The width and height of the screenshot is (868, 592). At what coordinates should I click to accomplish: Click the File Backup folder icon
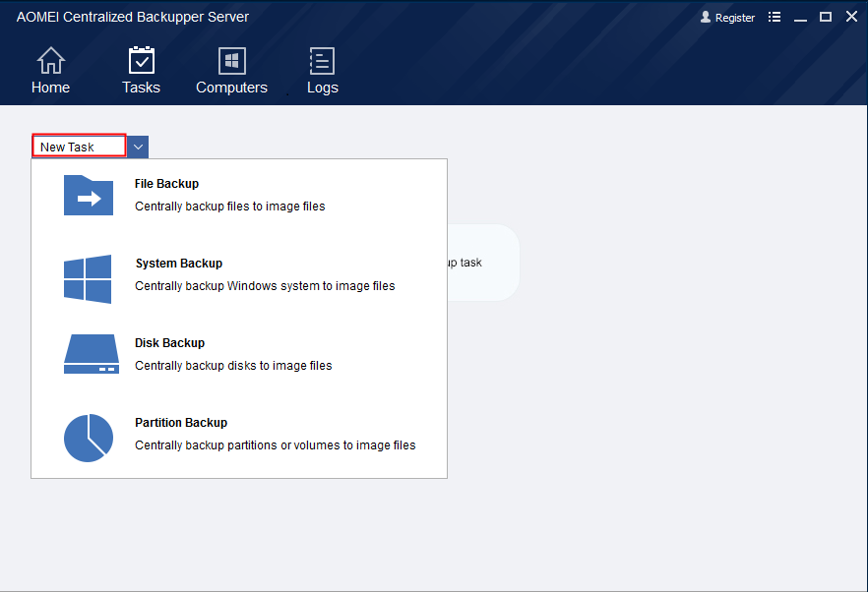(x=89, y=196)
